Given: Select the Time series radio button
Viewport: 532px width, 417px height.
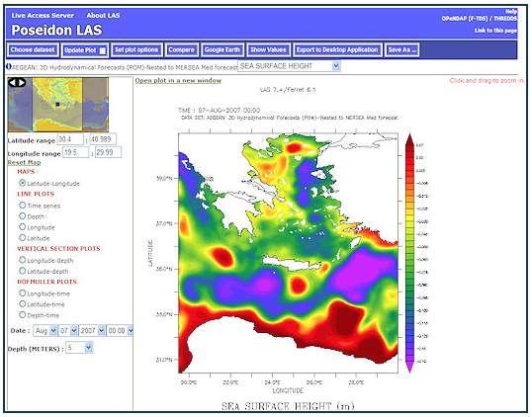Looking at the screenshot, I should point(23,206).
